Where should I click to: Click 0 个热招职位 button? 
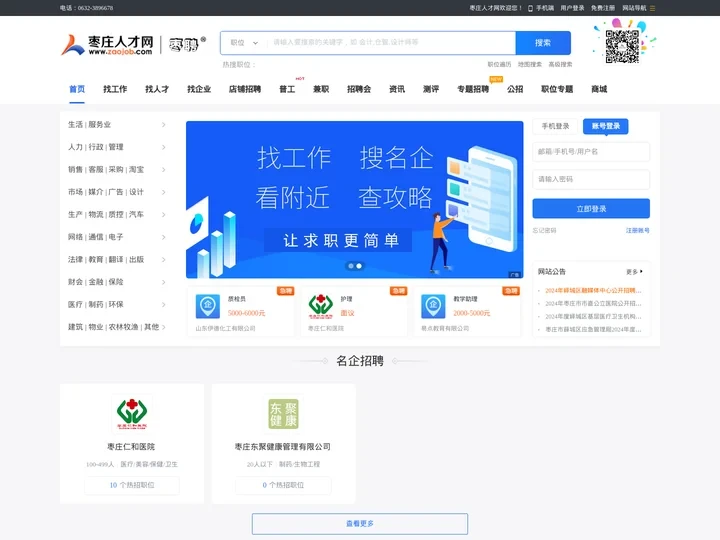[283, 485]
